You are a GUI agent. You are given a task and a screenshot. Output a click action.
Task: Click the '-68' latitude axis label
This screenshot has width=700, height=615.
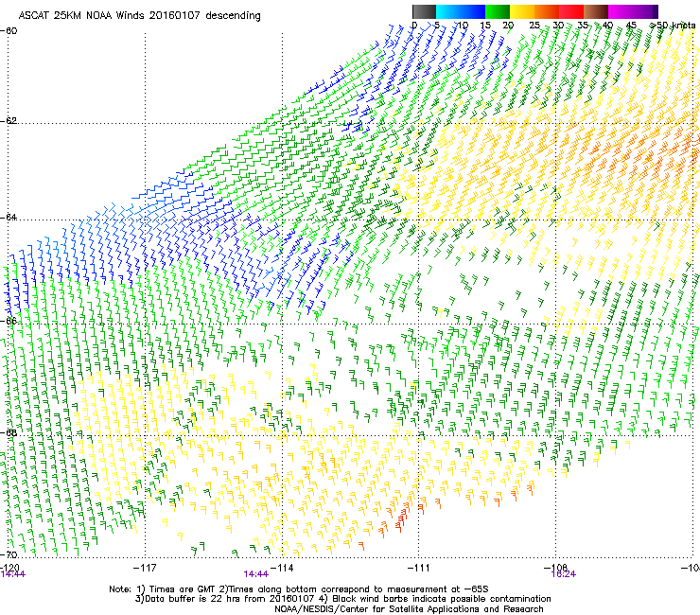point(9,432)
